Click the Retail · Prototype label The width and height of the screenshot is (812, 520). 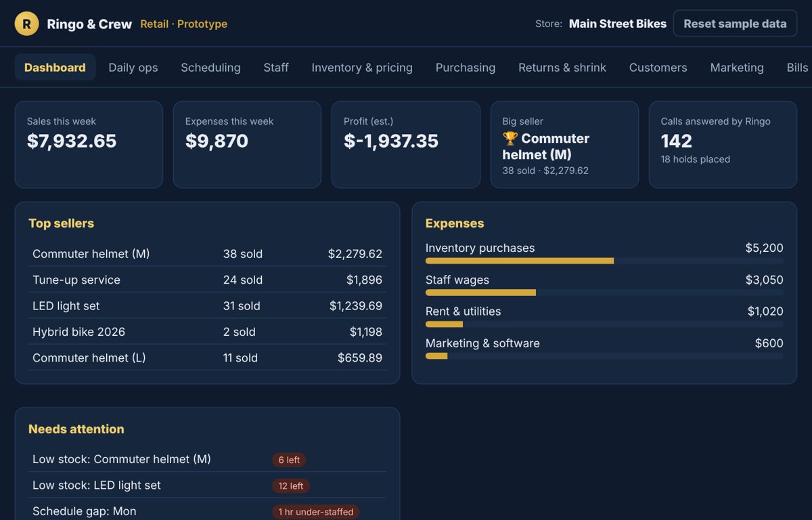(184, 24)
